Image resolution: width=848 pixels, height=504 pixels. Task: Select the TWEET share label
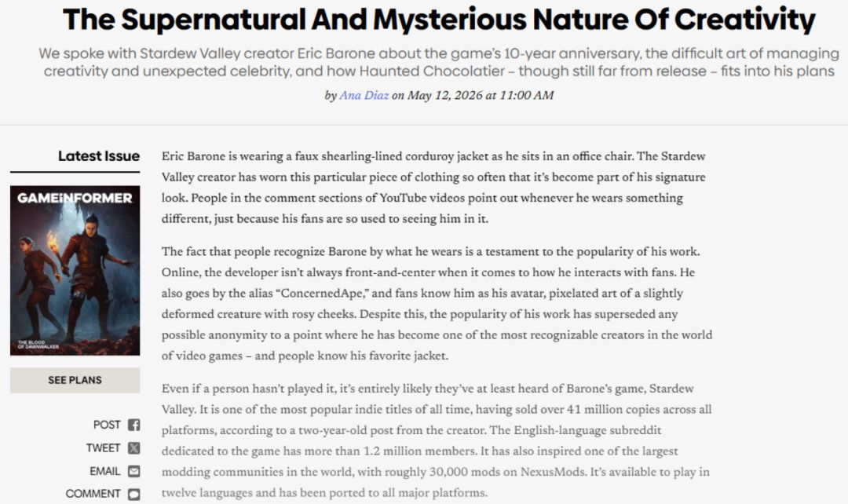click(x=103, y=448)
